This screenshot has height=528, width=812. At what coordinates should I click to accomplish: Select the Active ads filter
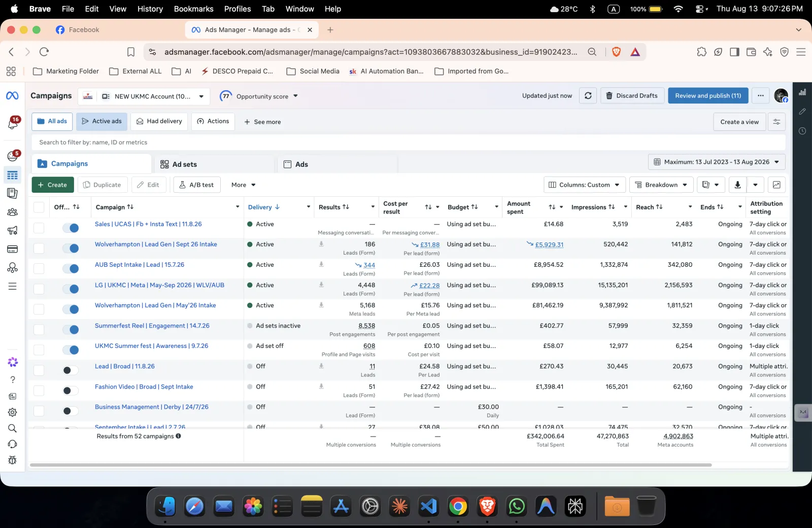[x=101, y=121]
